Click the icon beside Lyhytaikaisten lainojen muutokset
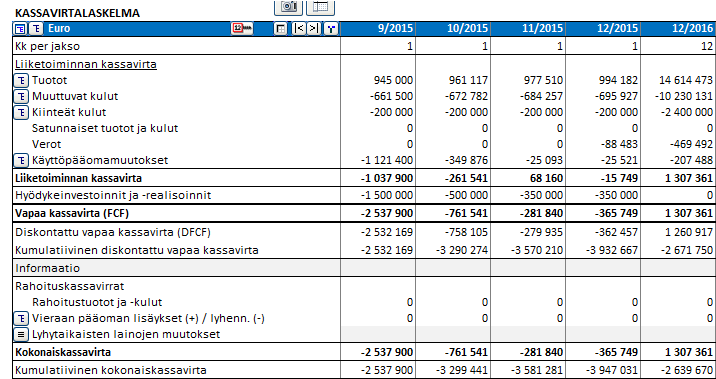 [21, 334]
